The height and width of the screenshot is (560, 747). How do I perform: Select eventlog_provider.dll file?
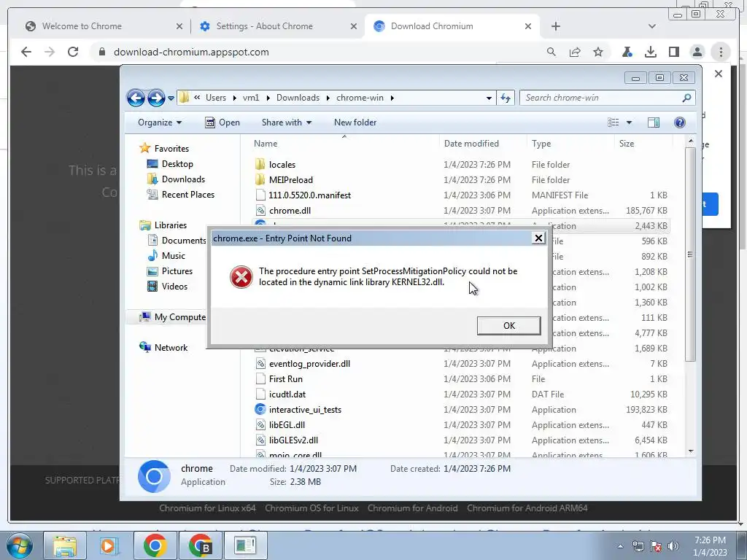pyautogui.click(x=309, y=364)
